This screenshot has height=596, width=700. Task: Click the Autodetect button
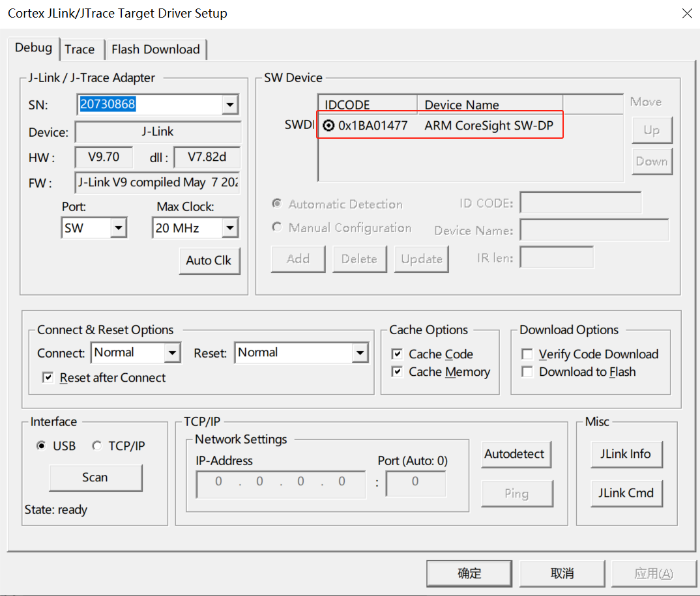tap(516, 454)
